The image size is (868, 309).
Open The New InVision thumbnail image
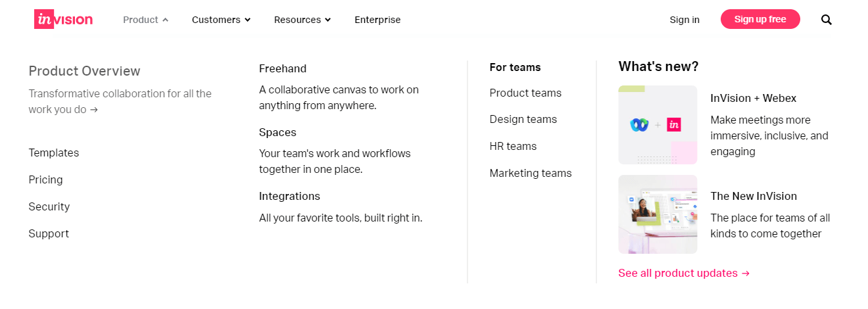click(x=658, y=214)
